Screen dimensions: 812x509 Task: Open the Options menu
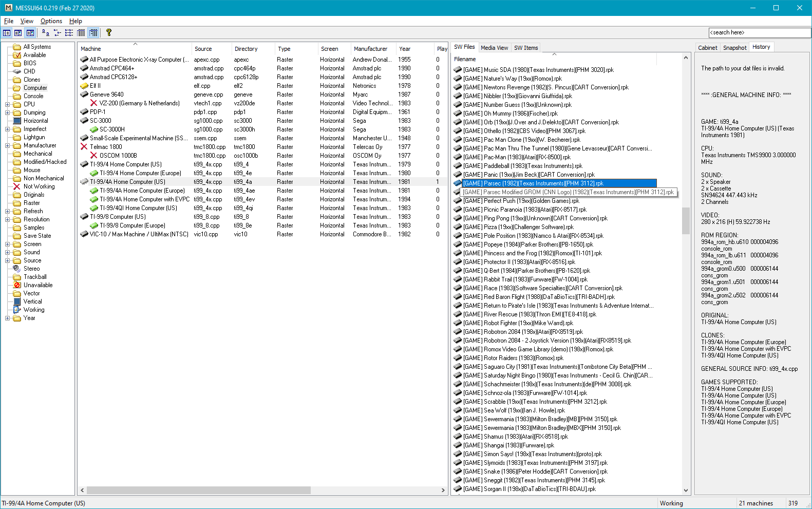point(51,21)
